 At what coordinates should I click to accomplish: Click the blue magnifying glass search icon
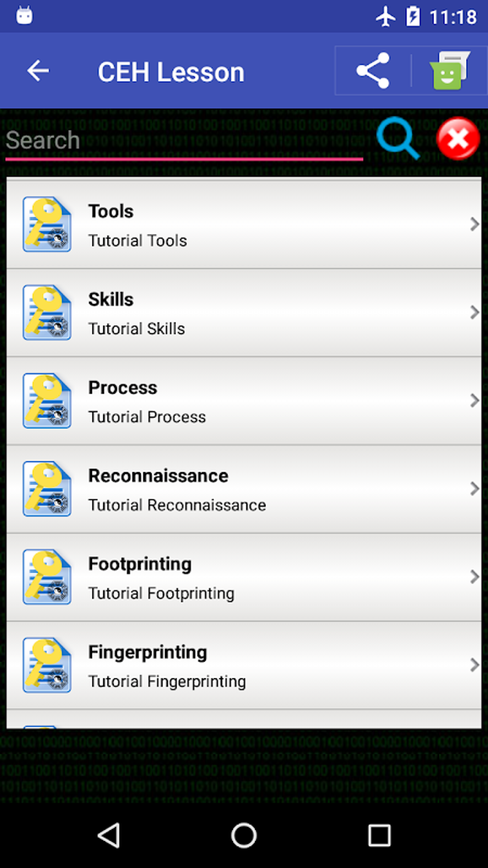tap(398, 138)
